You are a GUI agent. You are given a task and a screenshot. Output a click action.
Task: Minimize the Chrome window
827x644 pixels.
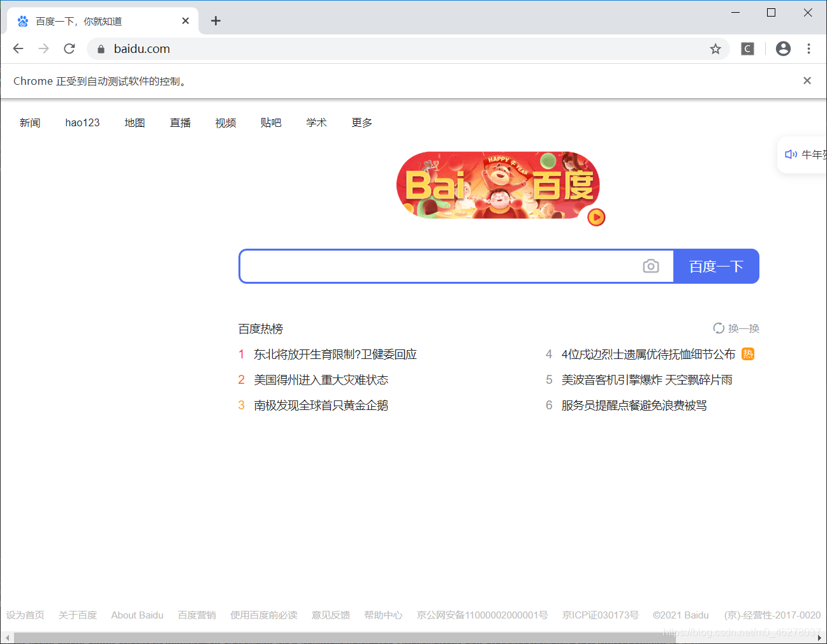point(735,13)
